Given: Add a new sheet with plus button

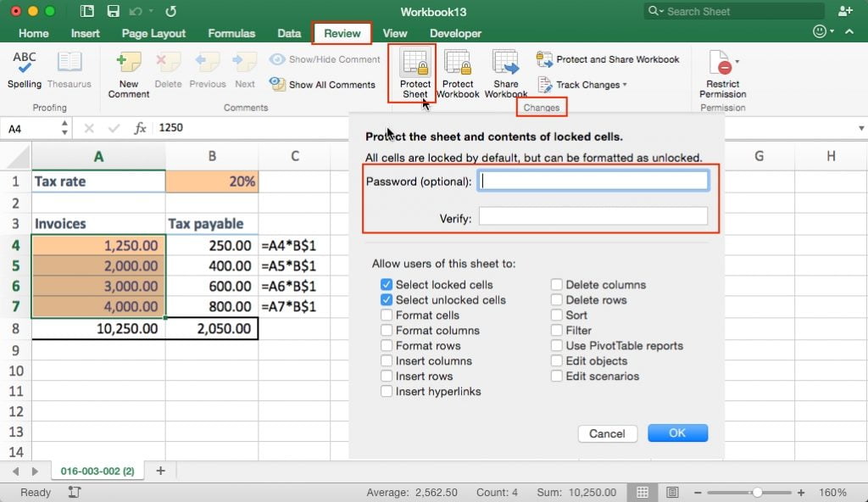Looking at the screenshot, I should [160, 471].
